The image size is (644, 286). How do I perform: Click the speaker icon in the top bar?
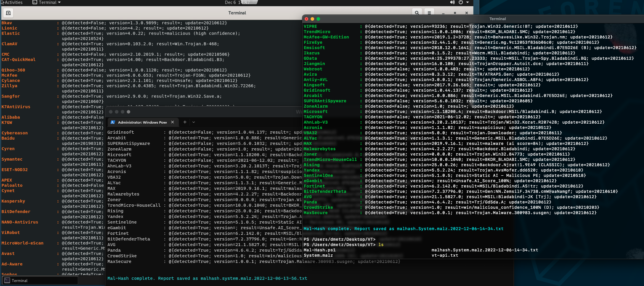[452, 2]
